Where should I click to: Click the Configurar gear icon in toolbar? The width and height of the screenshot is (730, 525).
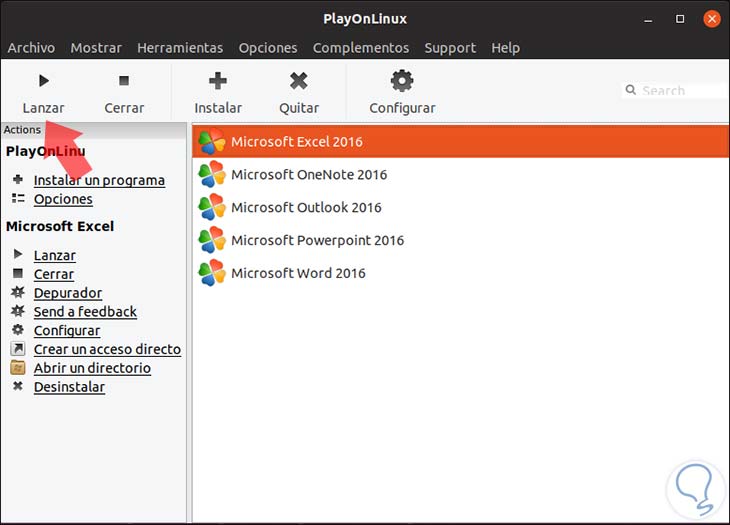402,81
